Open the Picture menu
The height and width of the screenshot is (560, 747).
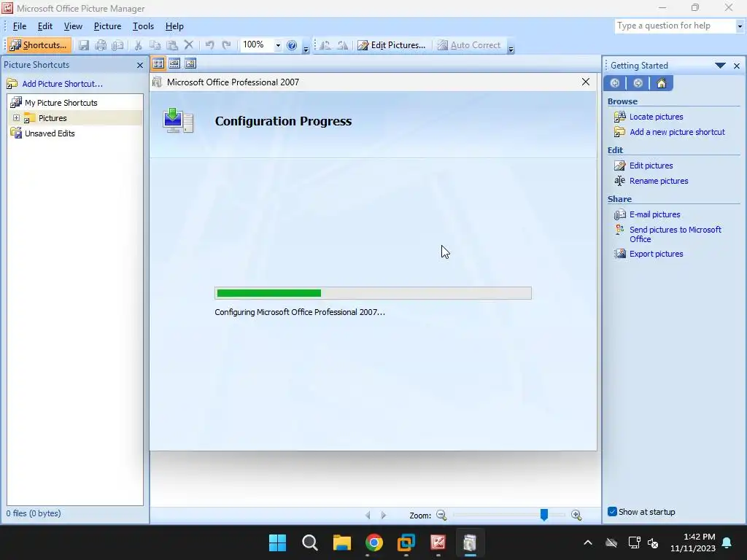click(x=108, y=26)
